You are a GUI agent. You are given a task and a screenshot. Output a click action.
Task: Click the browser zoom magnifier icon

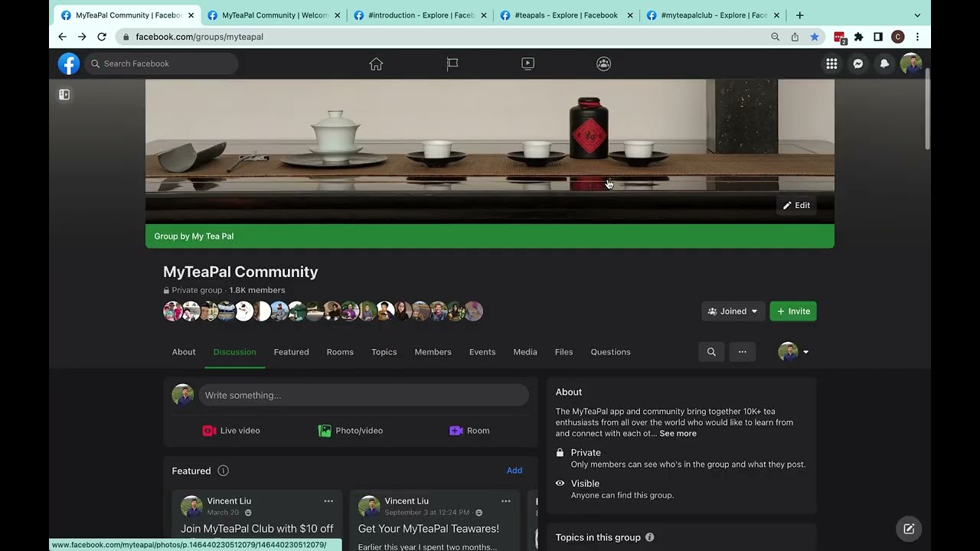point(775,37)
